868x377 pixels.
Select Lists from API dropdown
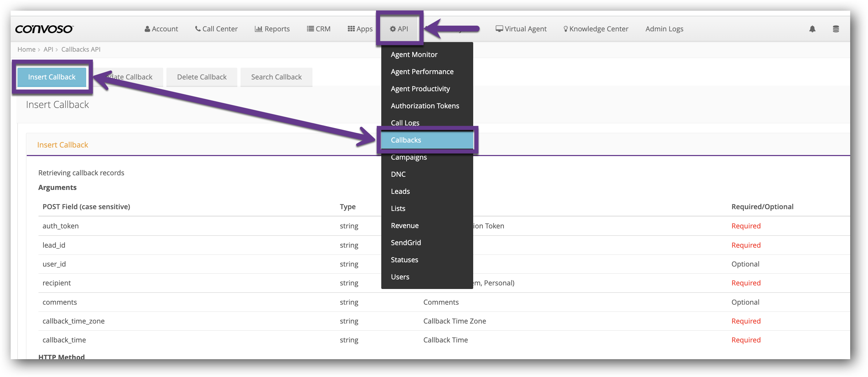(x=427, y=208)
